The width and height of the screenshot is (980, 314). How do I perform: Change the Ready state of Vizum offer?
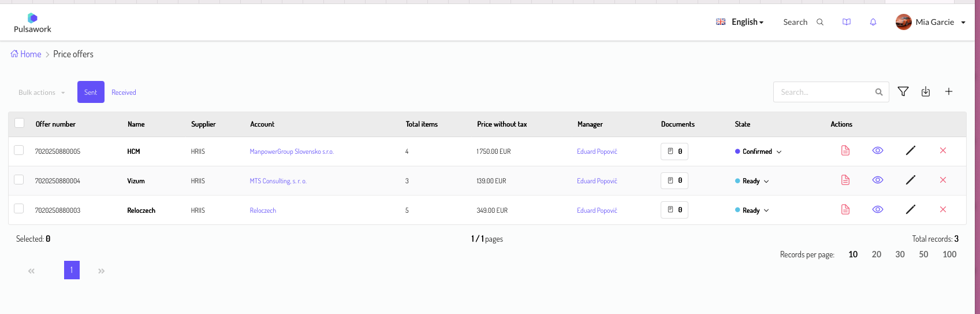pos(752,181)
